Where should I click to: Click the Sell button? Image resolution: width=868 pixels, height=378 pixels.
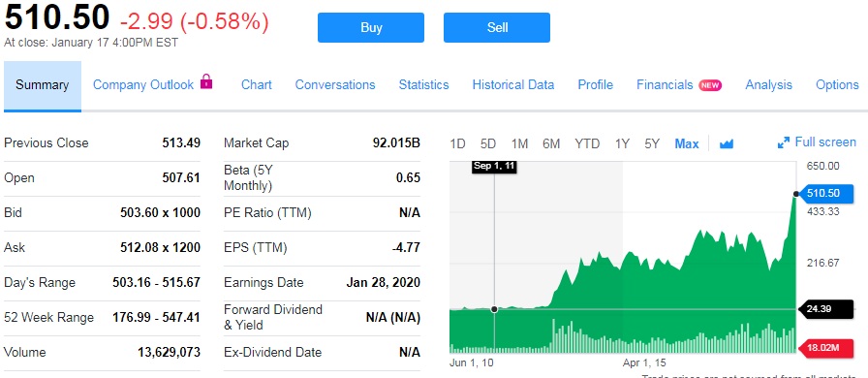click(497, 28)
